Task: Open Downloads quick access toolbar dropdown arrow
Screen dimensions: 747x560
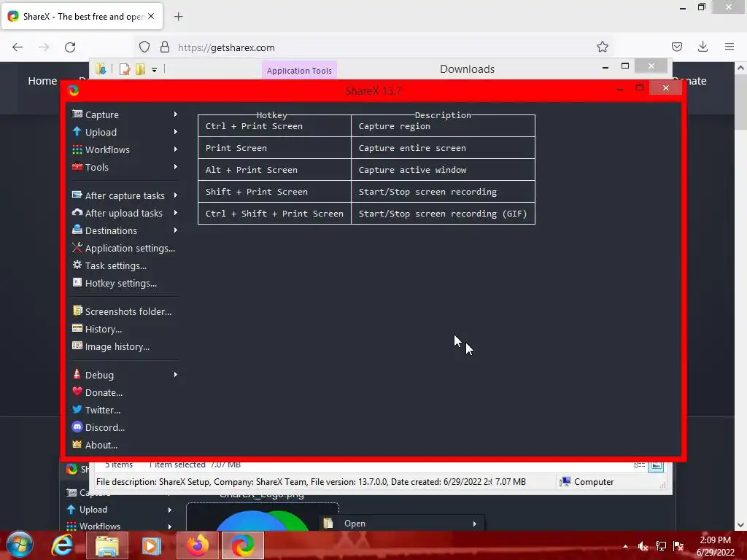Action: 155,70
